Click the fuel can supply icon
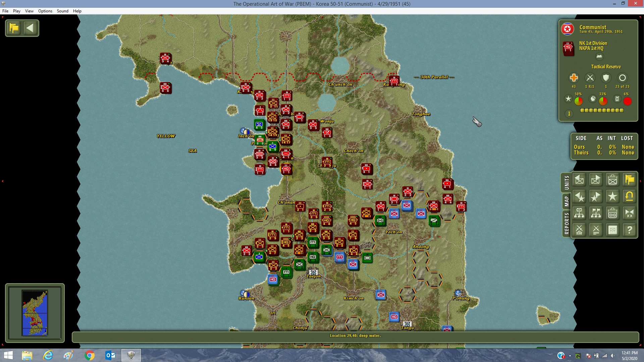The image size is (644, 362). click(x=617, y=99)
